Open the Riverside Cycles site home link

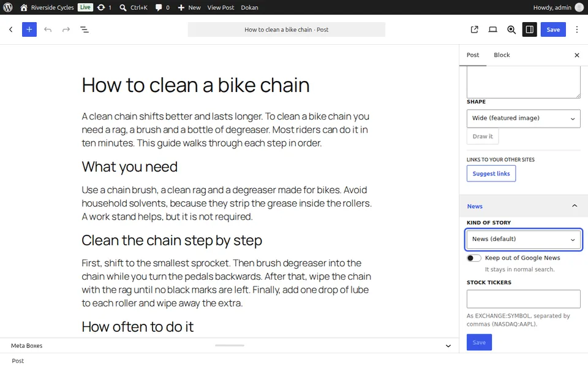47,7
